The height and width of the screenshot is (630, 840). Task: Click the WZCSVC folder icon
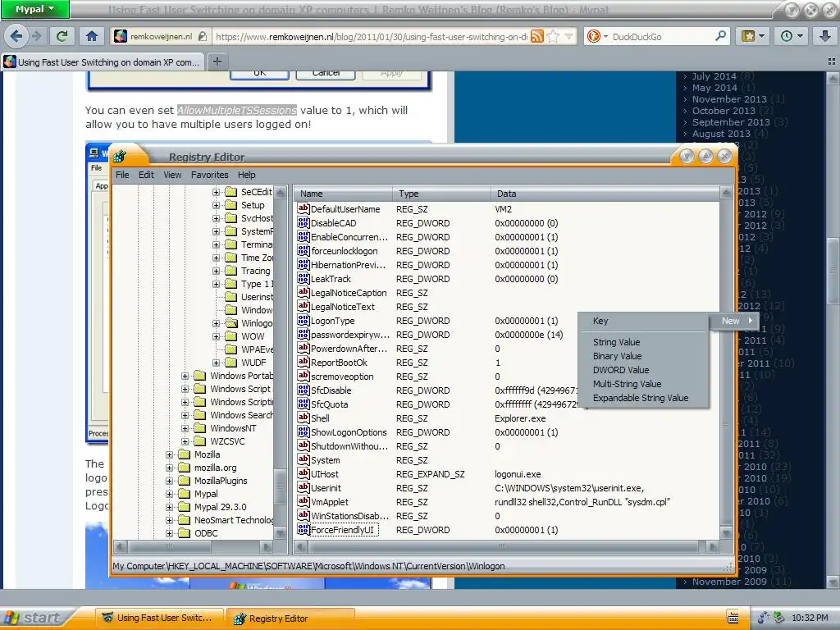200,441
